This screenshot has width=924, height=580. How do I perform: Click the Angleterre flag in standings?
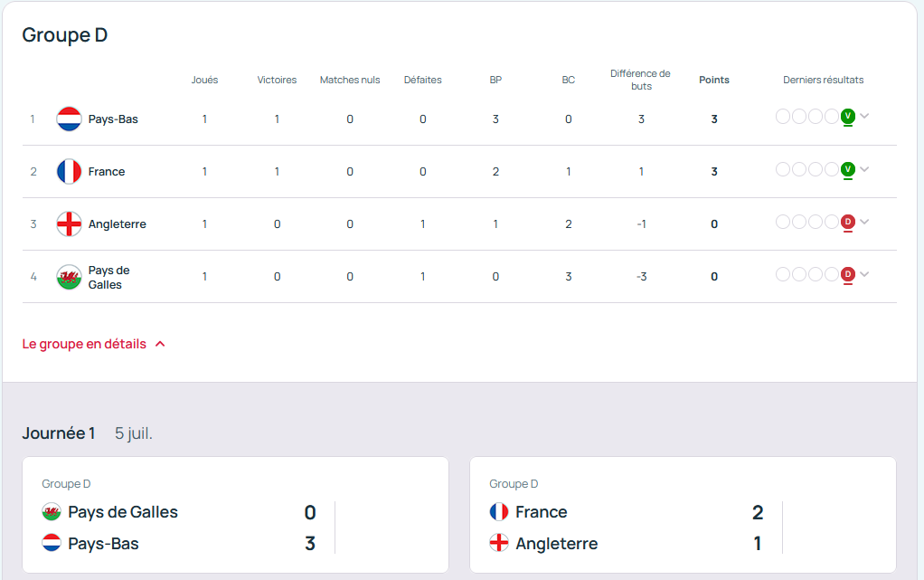click(70, 223)
